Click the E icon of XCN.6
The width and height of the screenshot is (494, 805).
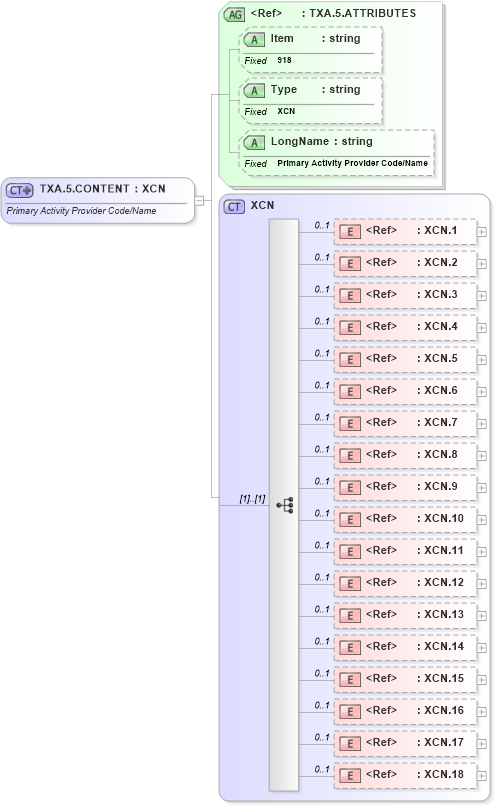pyautogui.click(x=350, y=392)
